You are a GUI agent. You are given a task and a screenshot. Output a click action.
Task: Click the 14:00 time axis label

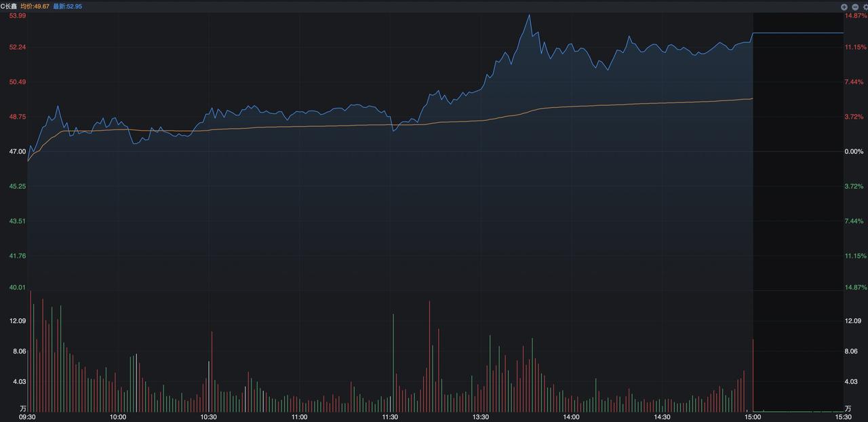click(571, 417)
